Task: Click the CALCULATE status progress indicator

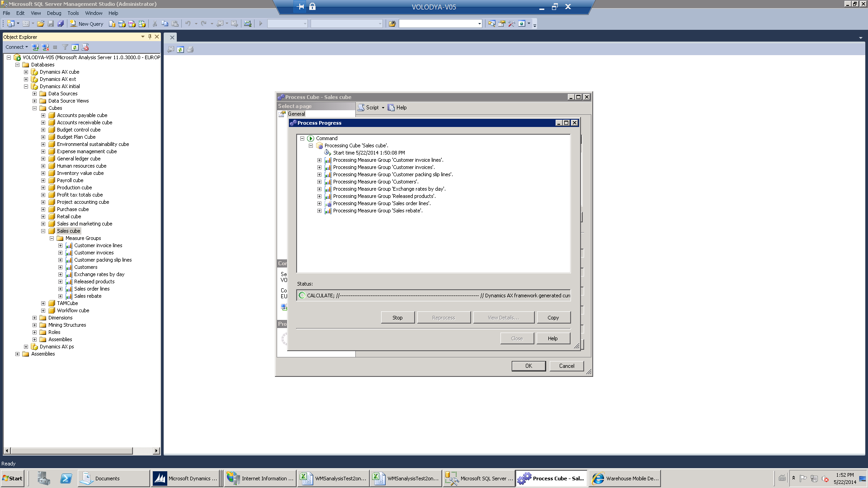Action: [x=302, y=295]
